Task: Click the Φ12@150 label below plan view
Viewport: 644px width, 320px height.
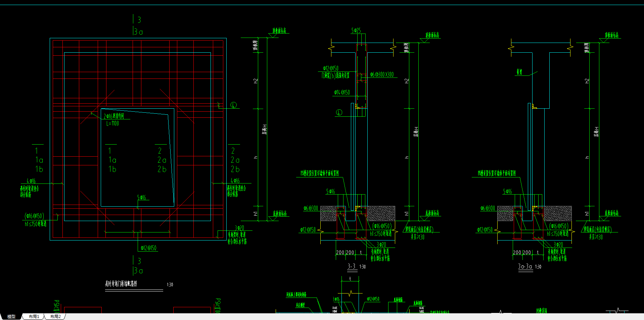Action: [148, 248]
